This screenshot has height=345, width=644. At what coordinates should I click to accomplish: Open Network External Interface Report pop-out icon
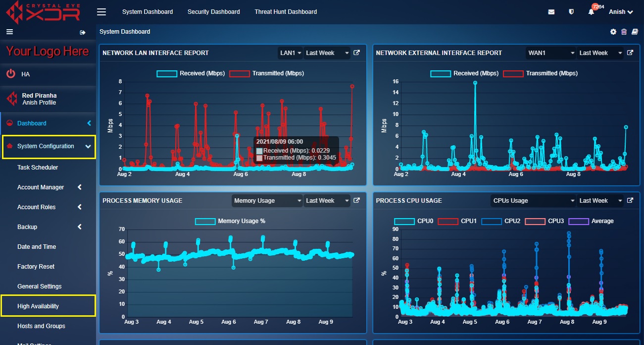(x=630, y=53)
